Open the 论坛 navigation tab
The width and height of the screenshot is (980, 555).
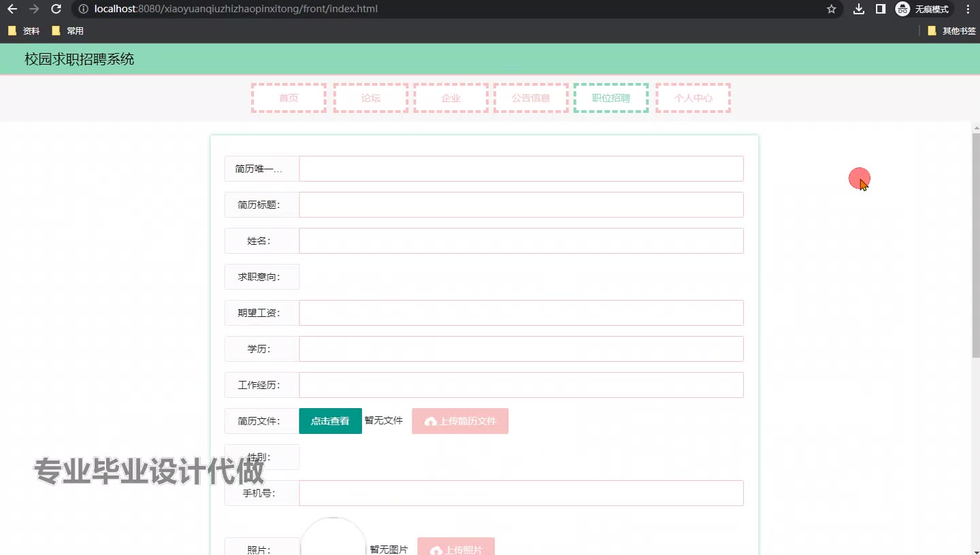(x=371, y=98)
